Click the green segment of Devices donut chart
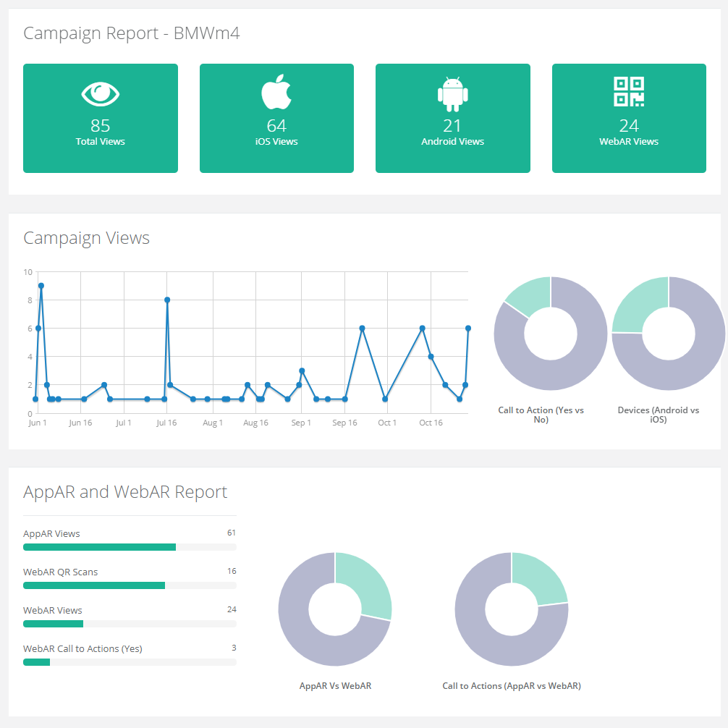 pos(638,304)
